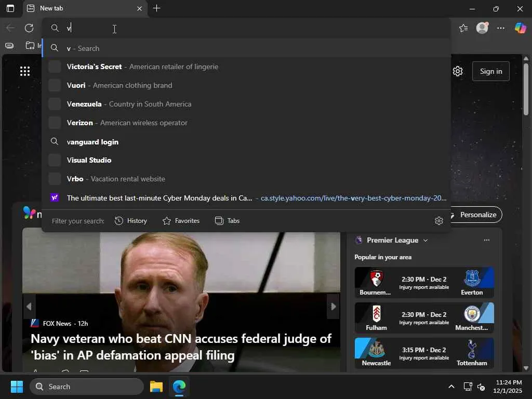Click the new tab plus button
Viewport: 532px width, 399px height.
pyautogui.click(x=156, y=8)
